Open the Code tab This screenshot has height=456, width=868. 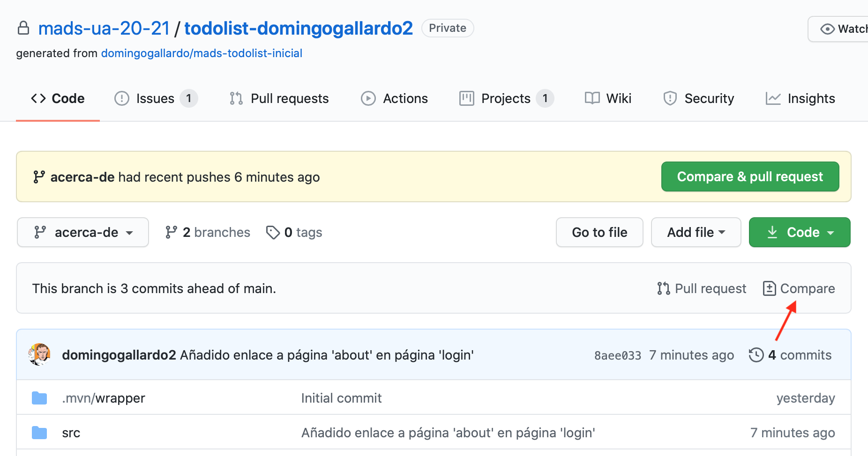coord(58,98)
